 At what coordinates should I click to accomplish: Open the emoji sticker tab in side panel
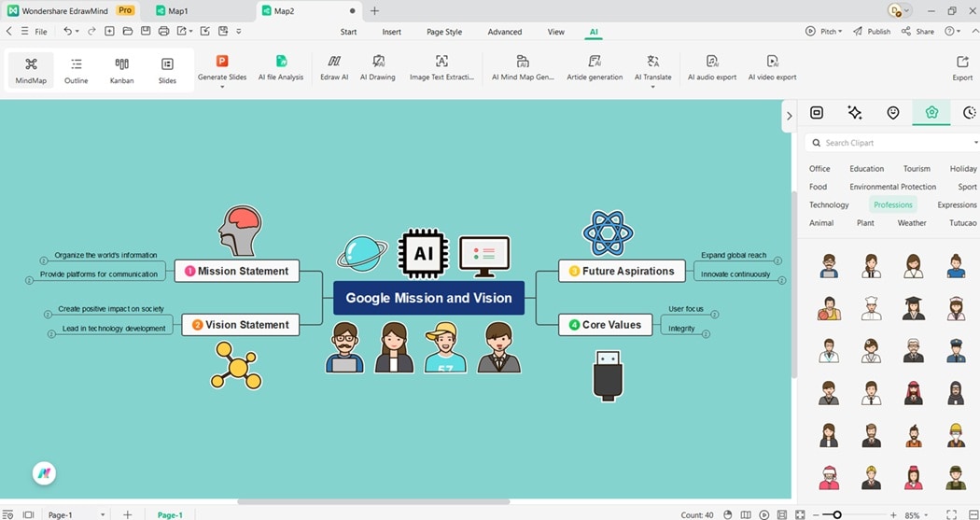coord(893,113)
